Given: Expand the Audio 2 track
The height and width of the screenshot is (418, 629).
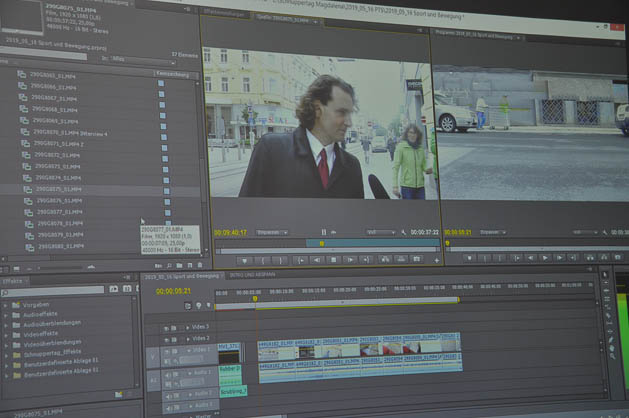Looking at the screenshot, I should pos(190,394).
